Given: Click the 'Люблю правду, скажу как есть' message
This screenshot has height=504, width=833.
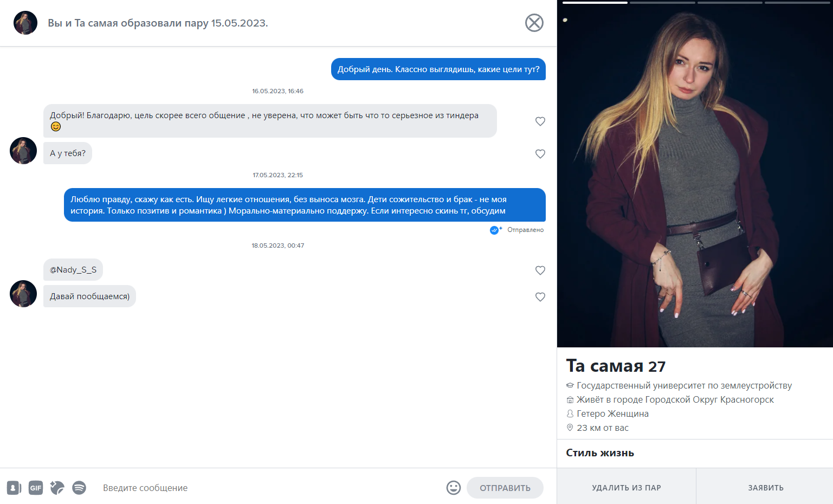Looking at the screenshot, I should [305, 205].
